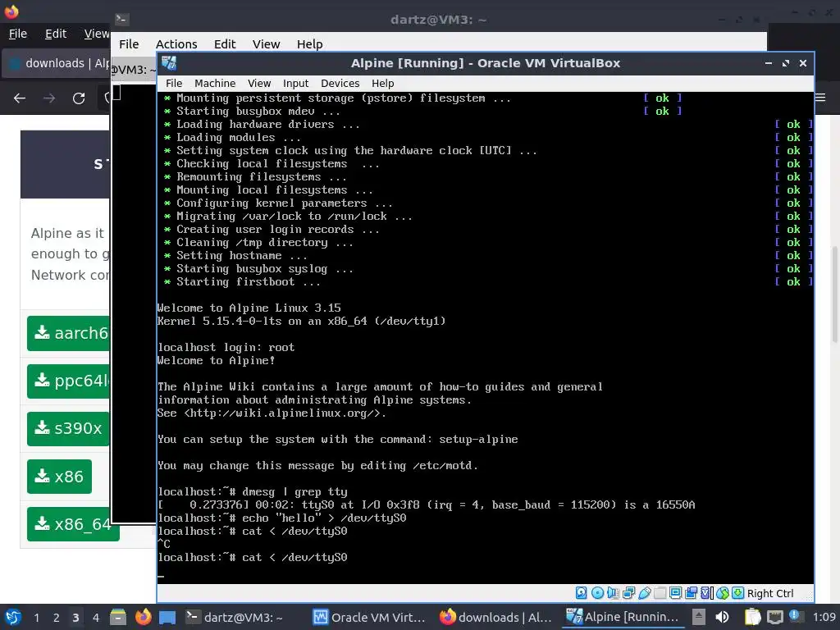
Task: Launch Firefox from the taskbar launcher
Action: (x=143, y=617)
